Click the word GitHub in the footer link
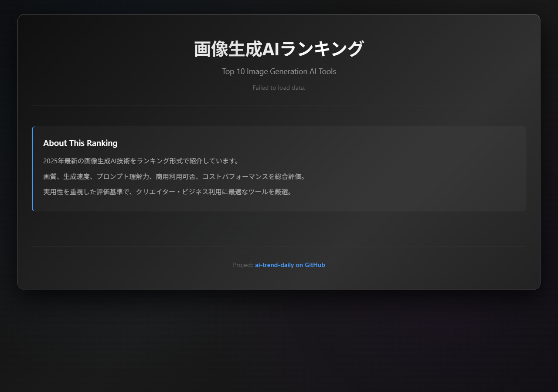Image resolution: width=558 pixels, height=392 pixels. tap(314, 265)
